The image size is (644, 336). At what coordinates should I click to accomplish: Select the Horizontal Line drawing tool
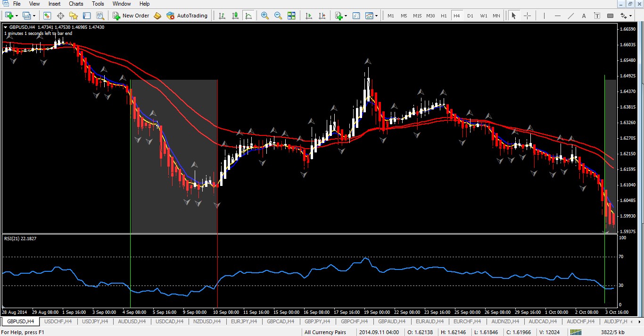(557, 16)
